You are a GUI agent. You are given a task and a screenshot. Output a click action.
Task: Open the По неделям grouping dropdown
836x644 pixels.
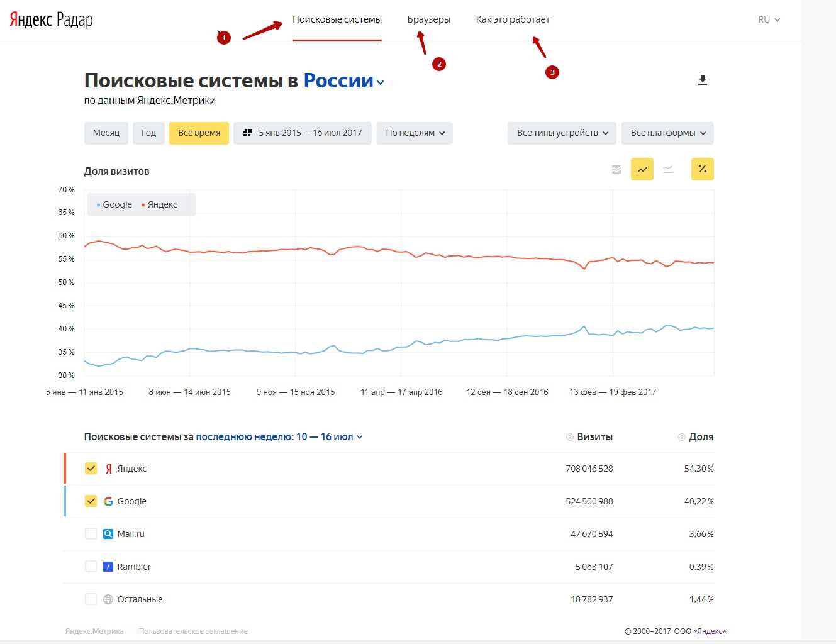(415, 133)
